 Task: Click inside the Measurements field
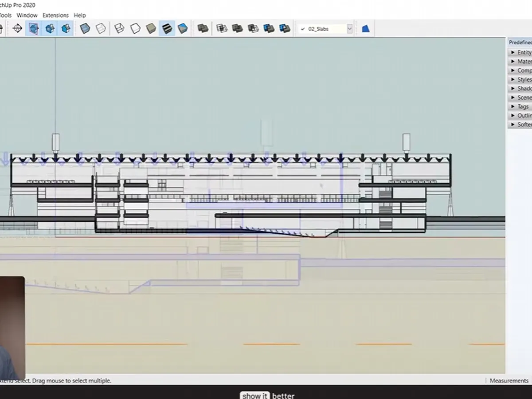click(x=509, y=380)
